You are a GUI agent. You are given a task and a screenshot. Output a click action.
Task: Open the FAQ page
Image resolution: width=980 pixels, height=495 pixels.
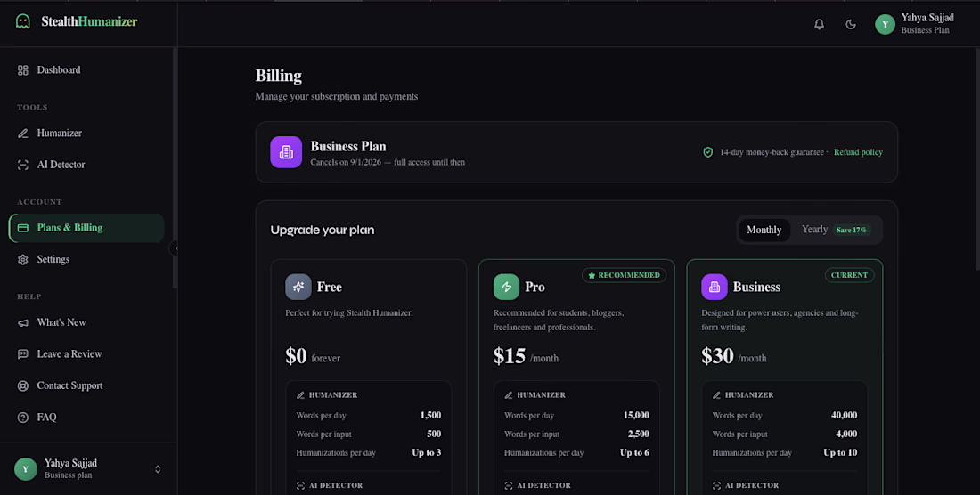click(x=86, y=417)
